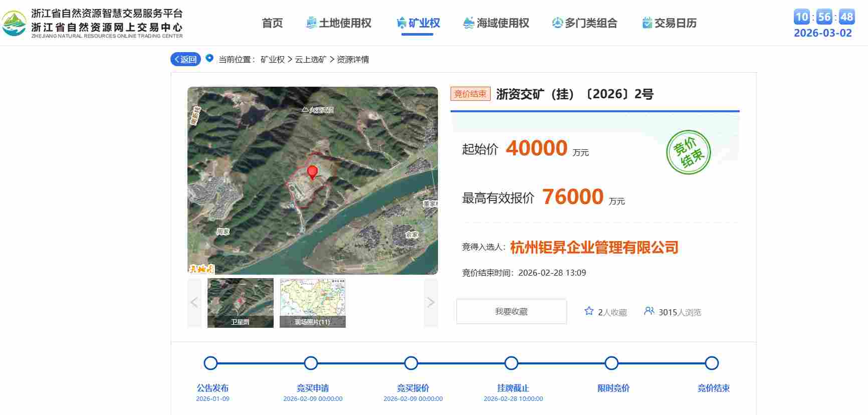Viewport: 868px width, 415px height.
Task: Click the header date 2026-03-02
Action: tap(823, 33)
